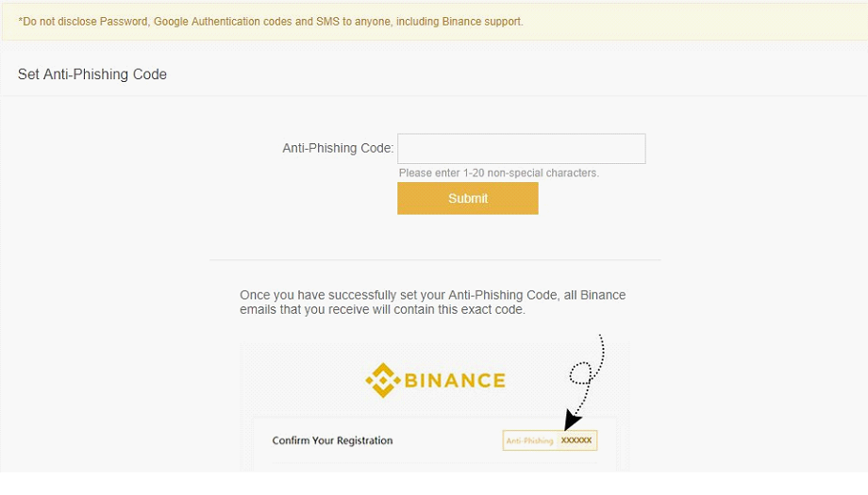Click the Binance diamond logo icon
868x495 pixels.
pyautogui.click(x=382, y=380)
